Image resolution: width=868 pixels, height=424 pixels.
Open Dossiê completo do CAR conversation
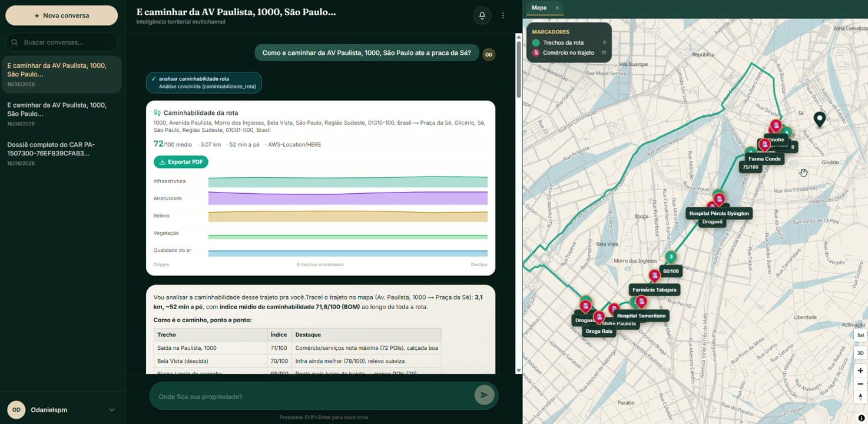[61, 153]
